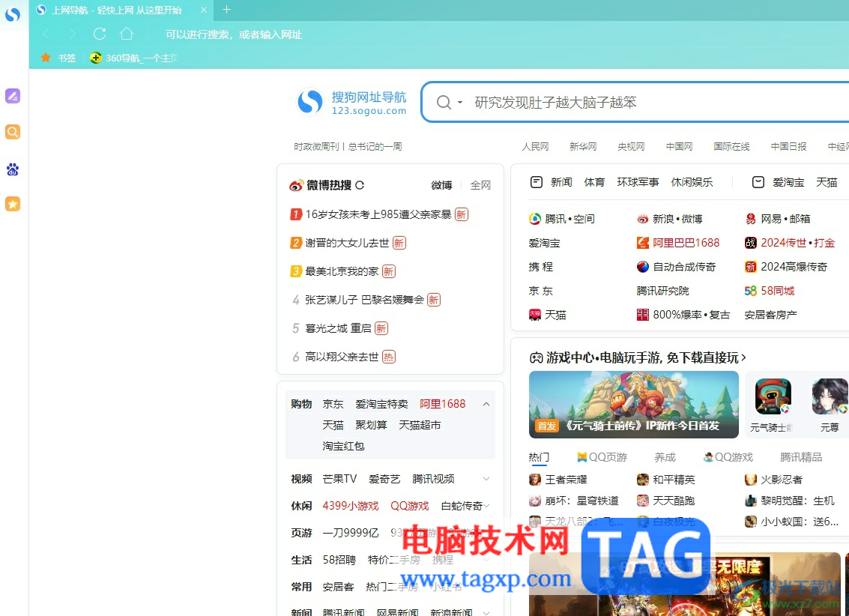Go back with the back arrow
Image resolution: width=849 pixels, height=616 pixels.
point(46,34)
